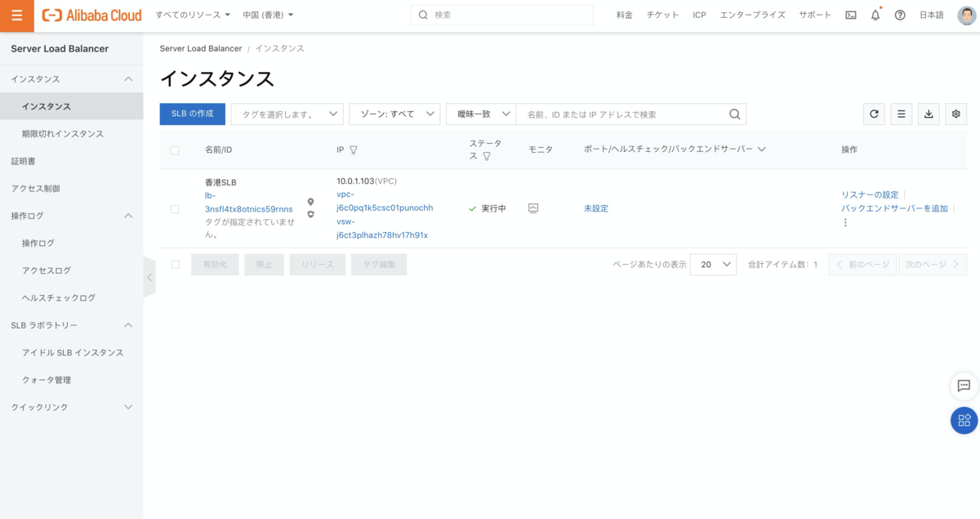Click the help question mark icon
This screenshot has height=519, width=980.
[x=900, y=16]
